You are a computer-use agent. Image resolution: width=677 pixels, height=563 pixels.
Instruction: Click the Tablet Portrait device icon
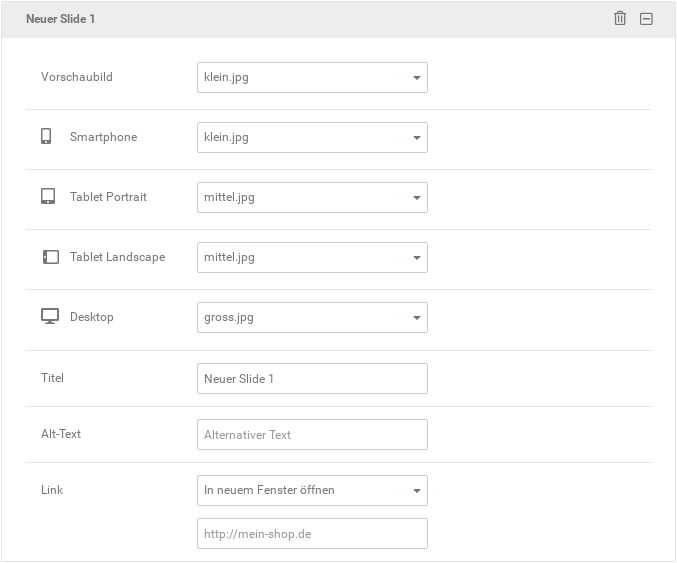(48, 196)
